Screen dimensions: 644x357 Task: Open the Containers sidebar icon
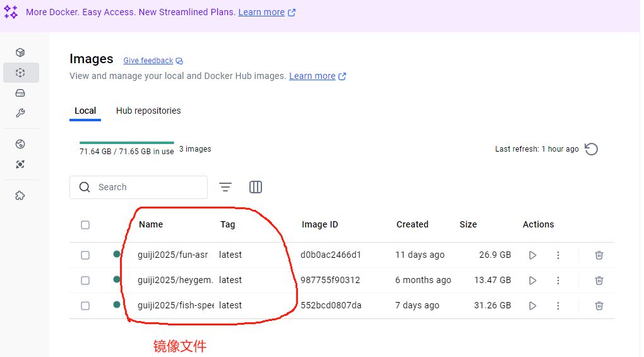point(20,52)
